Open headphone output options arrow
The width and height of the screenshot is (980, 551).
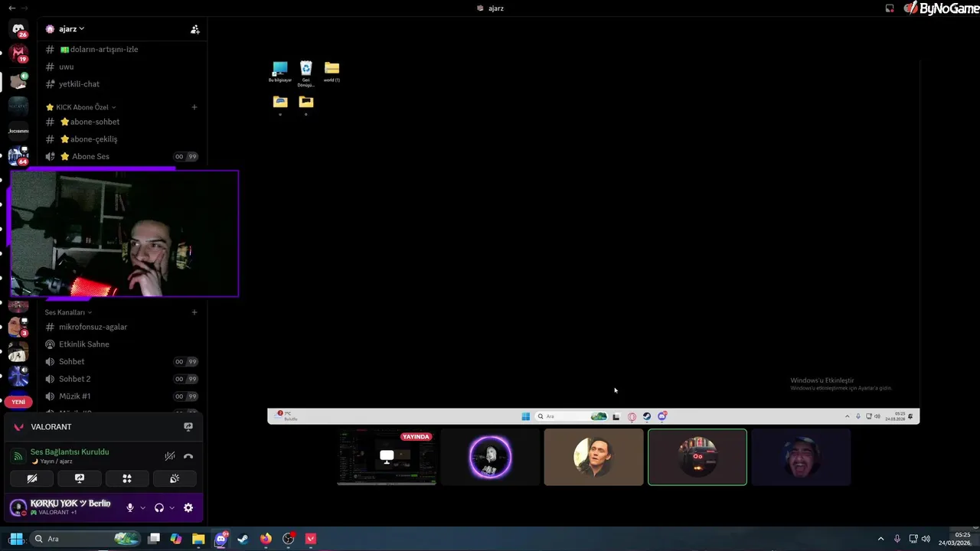pos(171,507)
